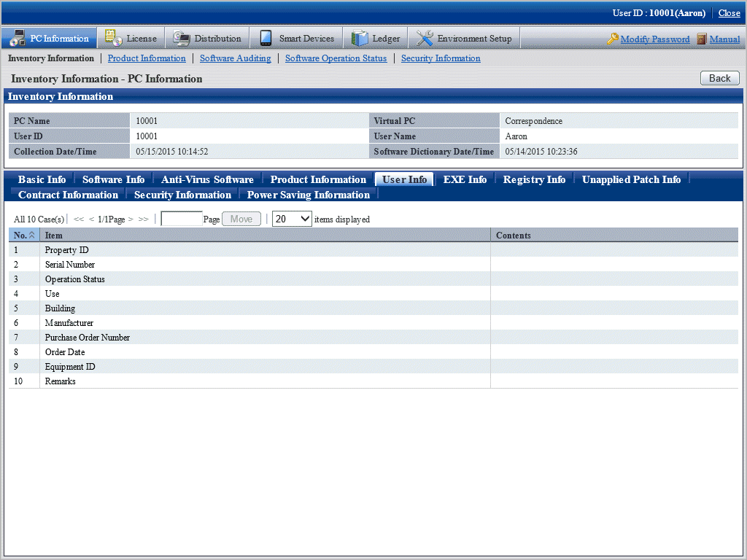Go to the Security Information link
The width and height of the screenshot is (747, 560).
[x=441, y=58]
